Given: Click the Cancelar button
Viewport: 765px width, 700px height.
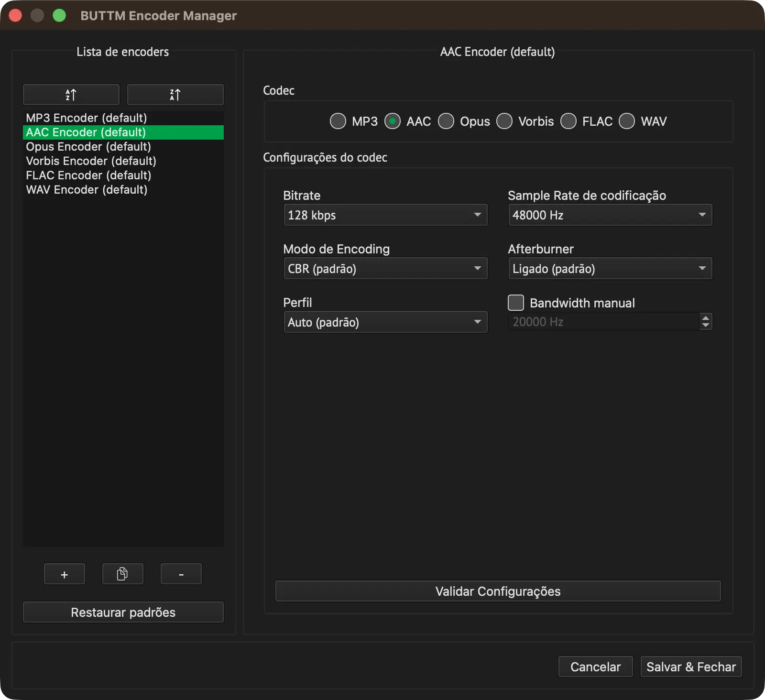Looking at the screenshot, I should pos(596,667).
